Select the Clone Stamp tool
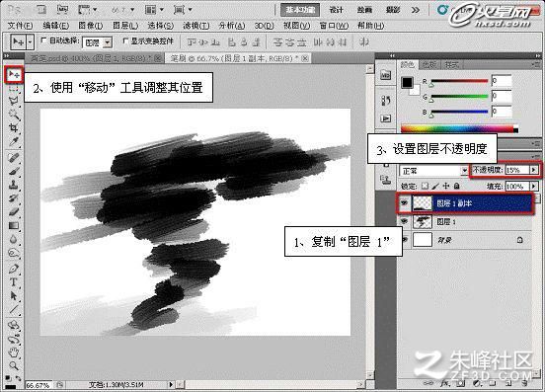Image resolution: width=545 pixels, height=392 pixels. [14, 185]
